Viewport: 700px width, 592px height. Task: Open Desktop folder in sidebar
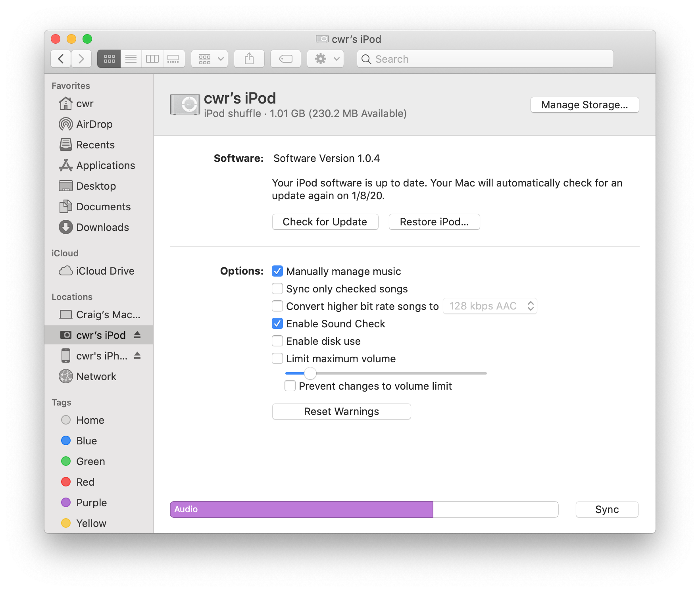pos(99,186)
